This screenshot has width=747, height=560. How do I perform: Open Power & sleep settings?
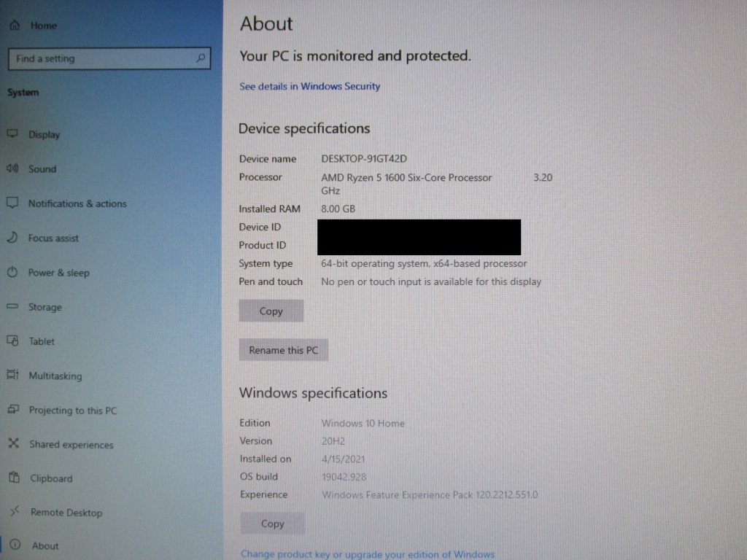pyautogui.click(x=58, y=273)
